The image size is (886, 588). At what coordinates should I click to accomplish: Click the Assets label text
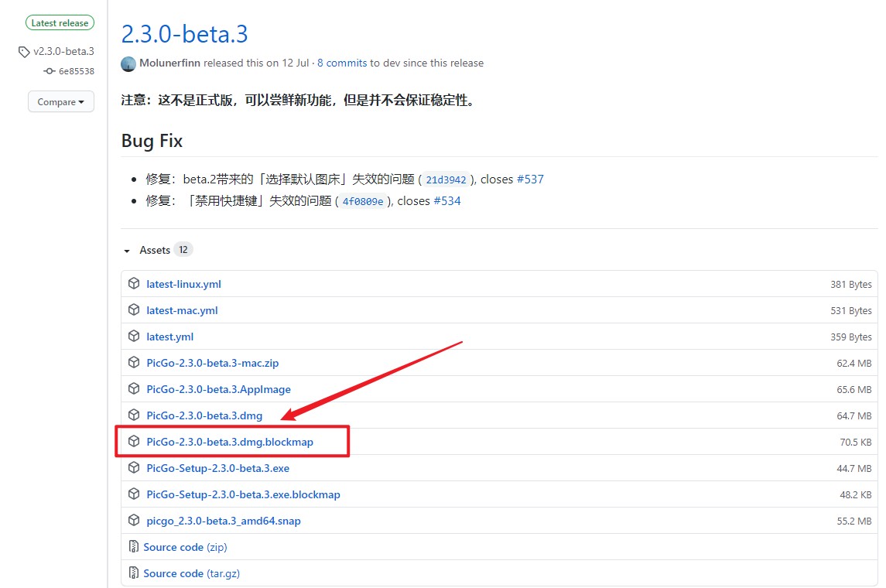[155, 250]
